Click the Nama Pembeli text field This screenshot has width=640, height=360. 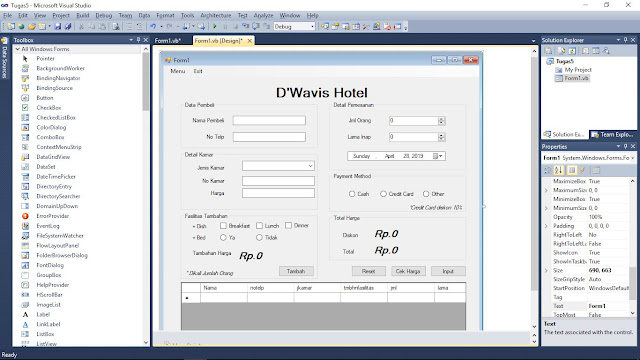coord(269,120)
